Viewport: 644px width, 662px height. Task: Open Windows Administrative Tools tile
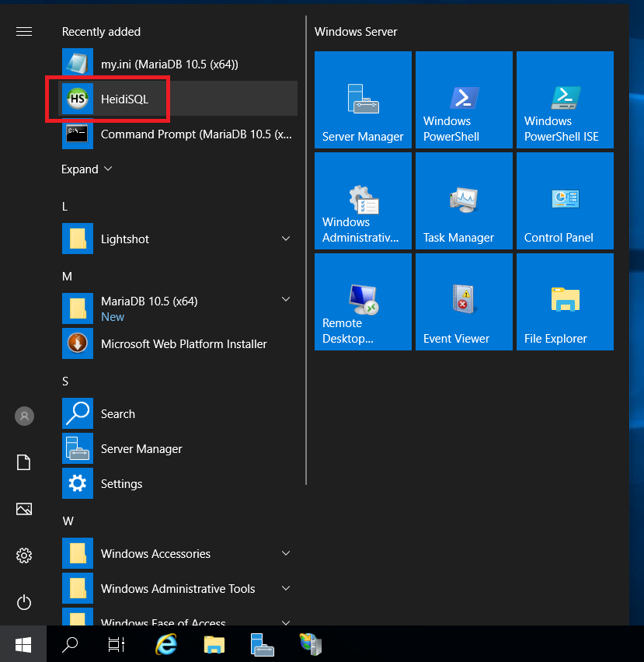pyautogui.click(x=363, y=200)
